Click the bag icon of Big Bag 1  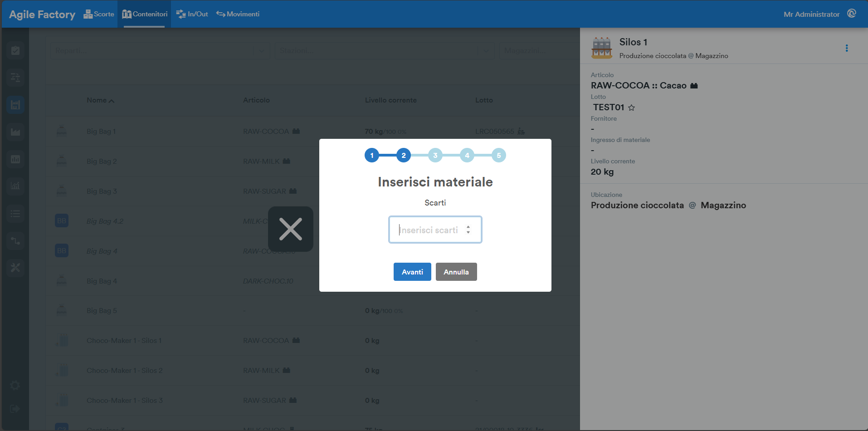62,131
